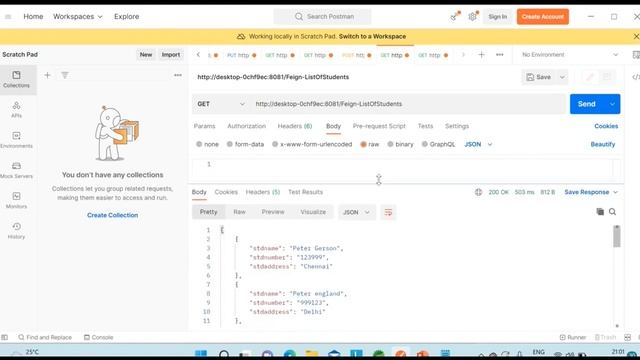Open the Monitors sidebar panel
This screenshot has width=640, height=360.
click(x=16, y=200)
